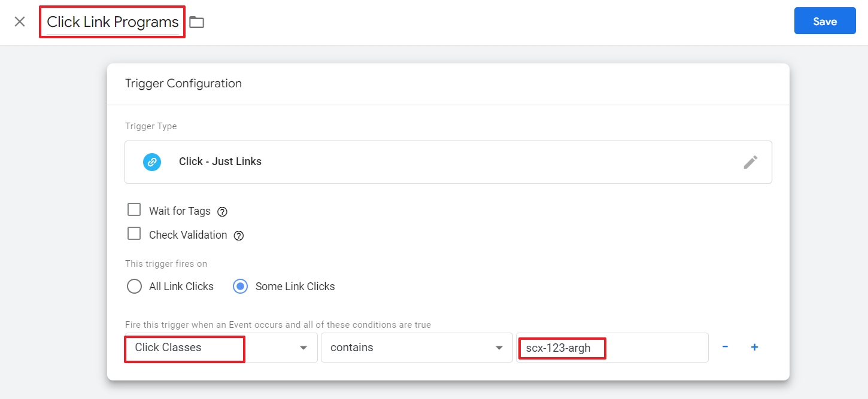Open the Click Classes variable dropdown
This screenshot has width=868, height=399.
tap(221, 348)
